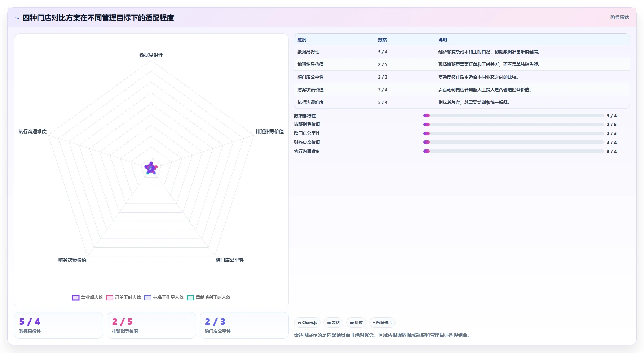This screenshot has width=644, height=353.
Task: Click the description 指标越复杂，越需要培训
Action: point(474,103)
